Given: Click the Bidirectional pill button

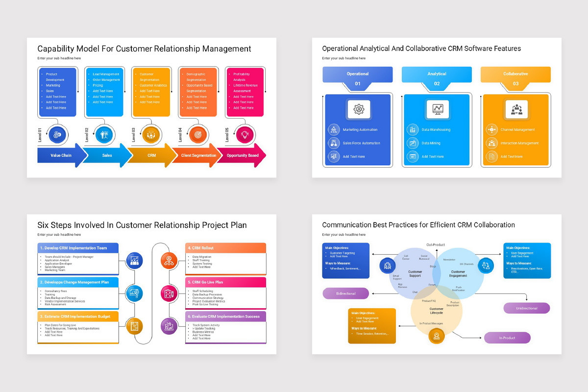Looking at the screenshot, I should point(346,293).
